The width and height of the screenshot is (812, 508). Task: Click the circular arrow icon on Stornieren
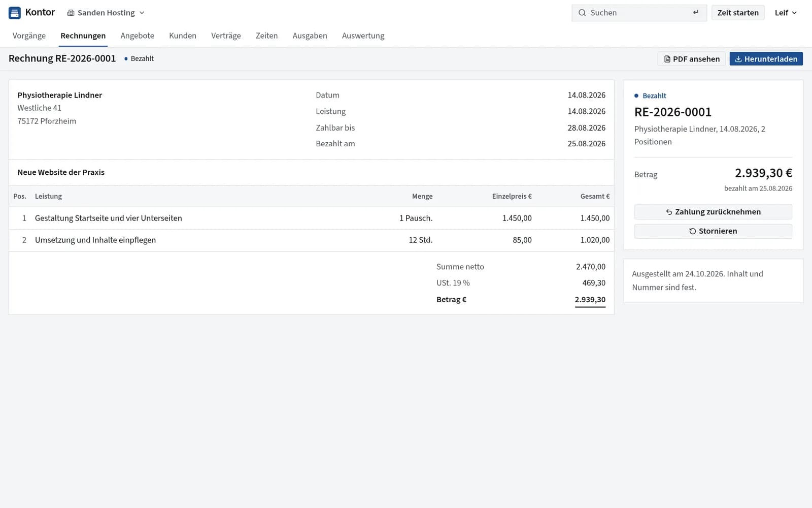[693, 231]
